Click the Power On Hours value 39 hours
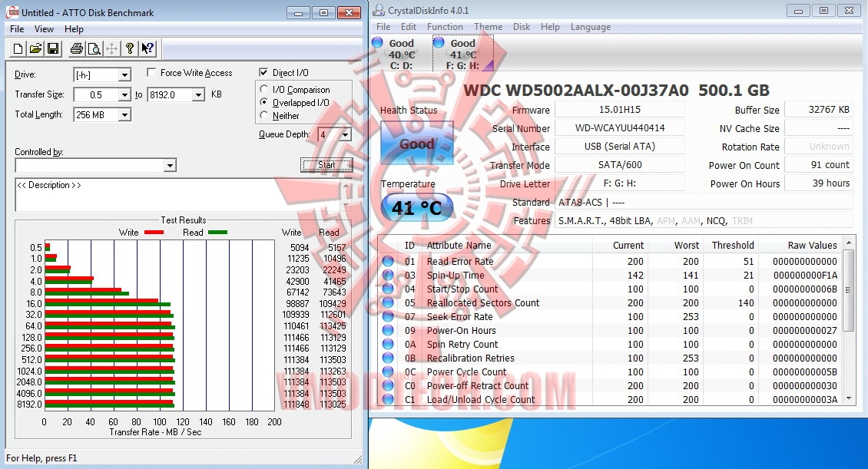 (x=819, y=183)
